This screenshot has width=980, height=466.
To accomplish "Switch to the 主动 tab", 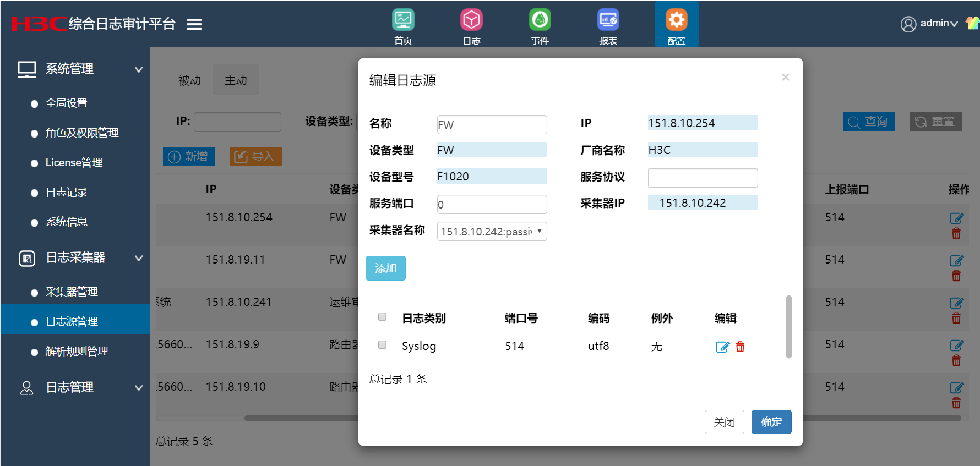I will coord(236,80).
